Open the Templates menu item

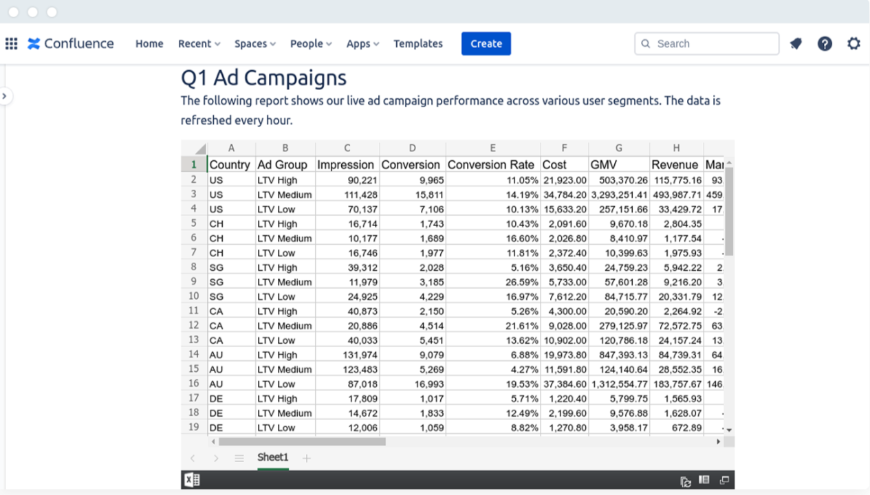418,44
